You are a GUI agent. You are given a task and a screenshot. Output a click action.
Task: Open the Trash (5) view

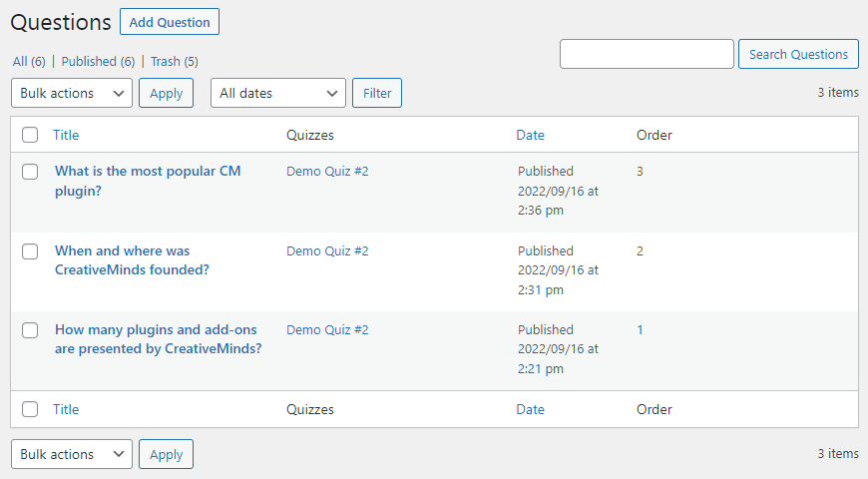[x=175, y=62]
